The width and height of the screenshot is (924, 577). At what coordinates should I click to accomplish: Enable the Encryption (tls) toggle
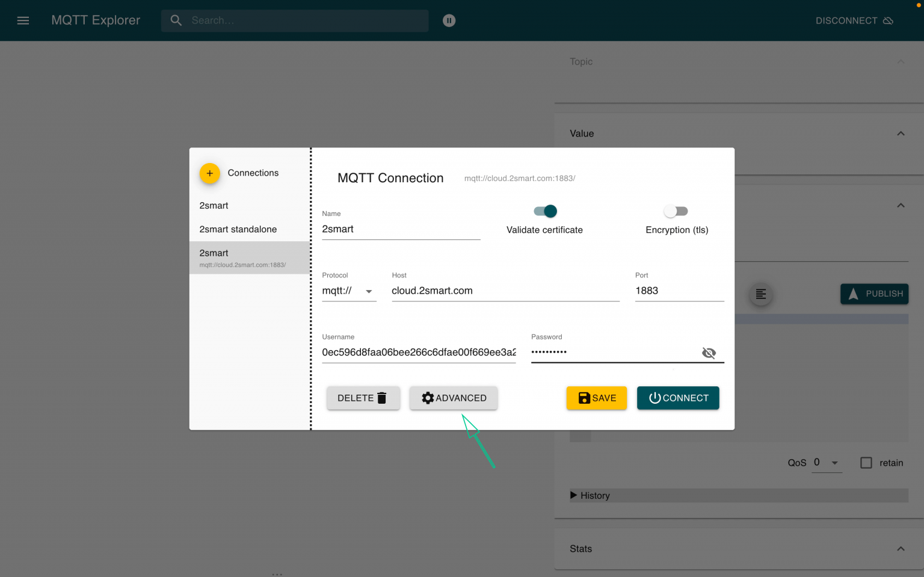[x=676, y=211]
